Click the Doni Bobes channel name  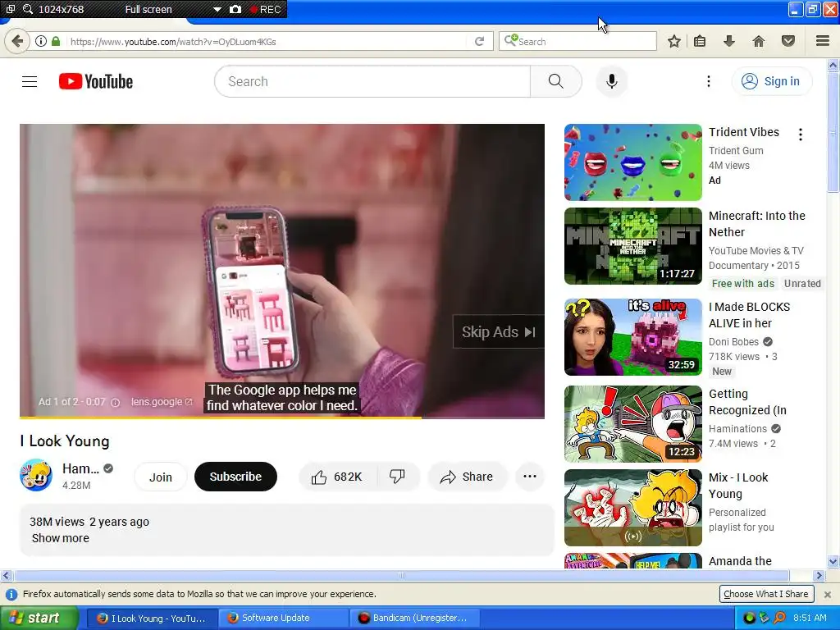click(733, 342)
